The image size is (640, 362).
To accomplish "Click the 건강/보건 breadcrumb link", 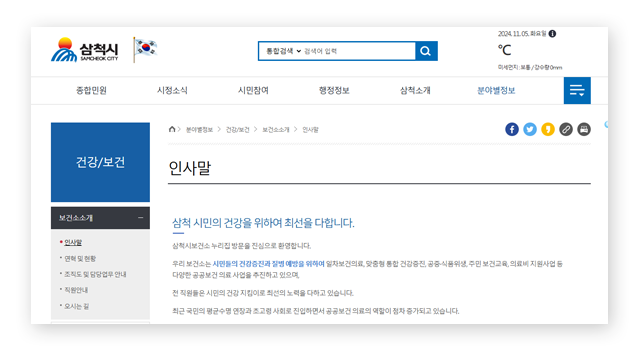I will click(x=238, y=130).
